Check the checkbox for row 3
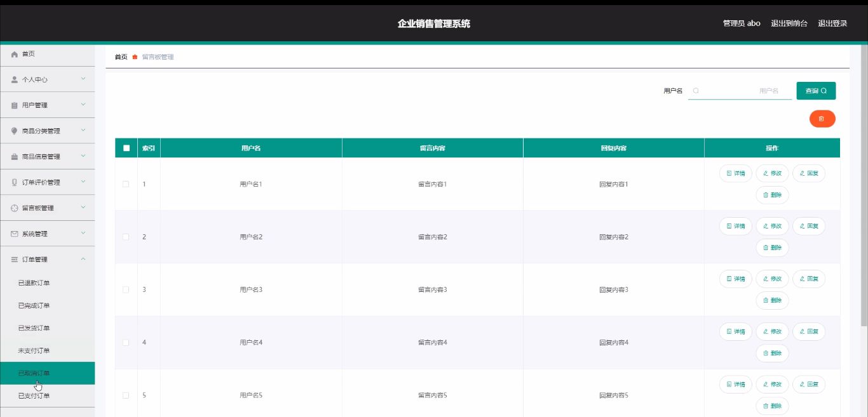 click(x=126, y=289)
